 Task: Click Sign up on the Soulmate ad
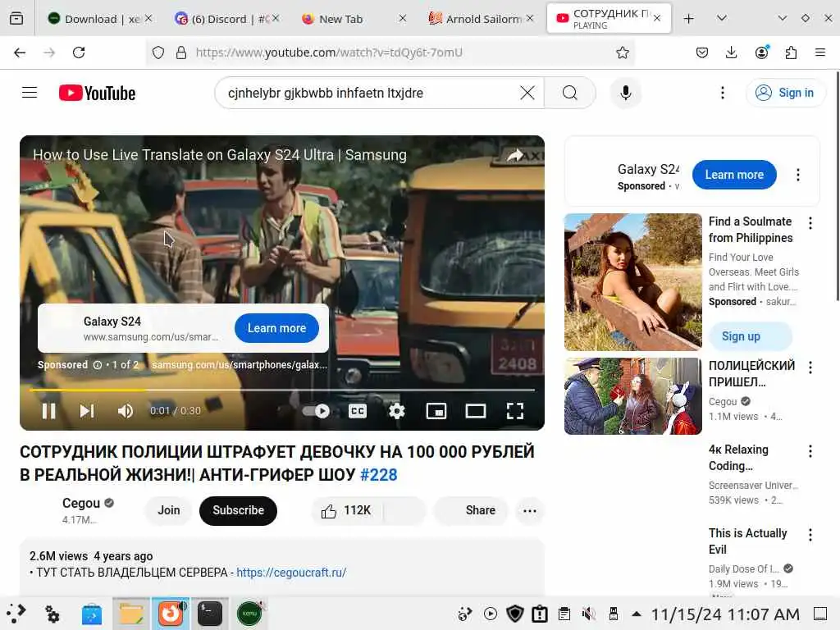coord(750,336)
